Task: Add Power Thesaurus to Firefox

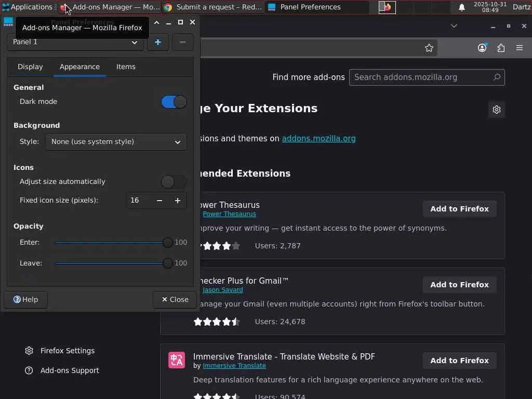Action: 459,209
